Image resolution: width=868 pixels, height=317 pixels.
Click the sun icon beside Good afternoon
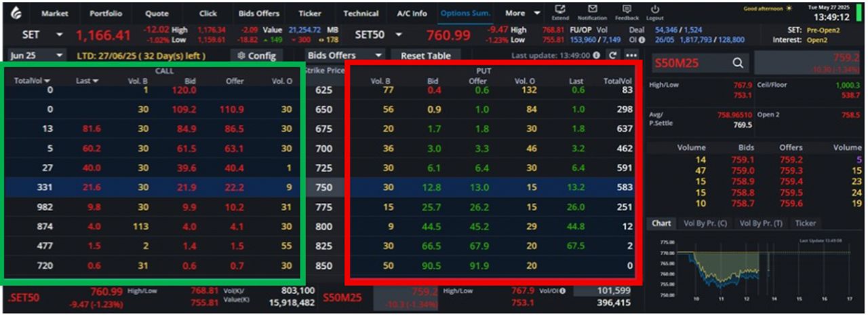789,9
